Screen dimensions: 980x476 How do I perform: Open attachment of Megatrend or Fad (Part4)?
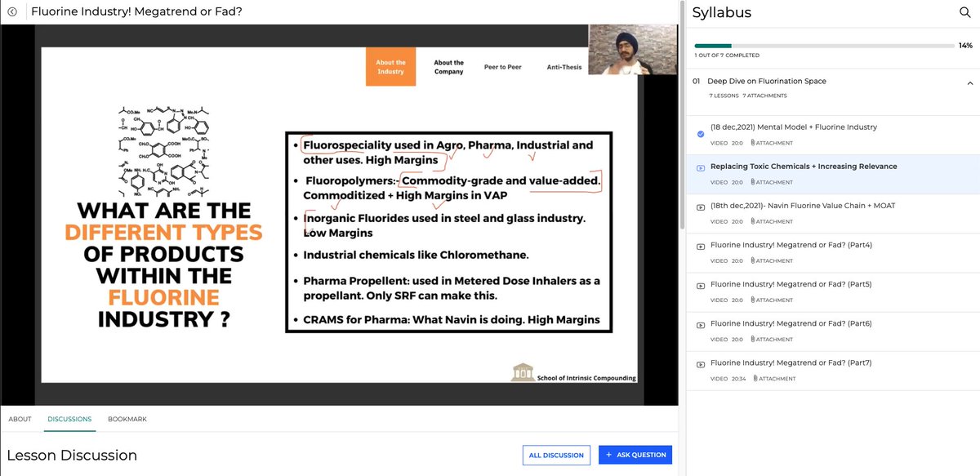point(772,260)
